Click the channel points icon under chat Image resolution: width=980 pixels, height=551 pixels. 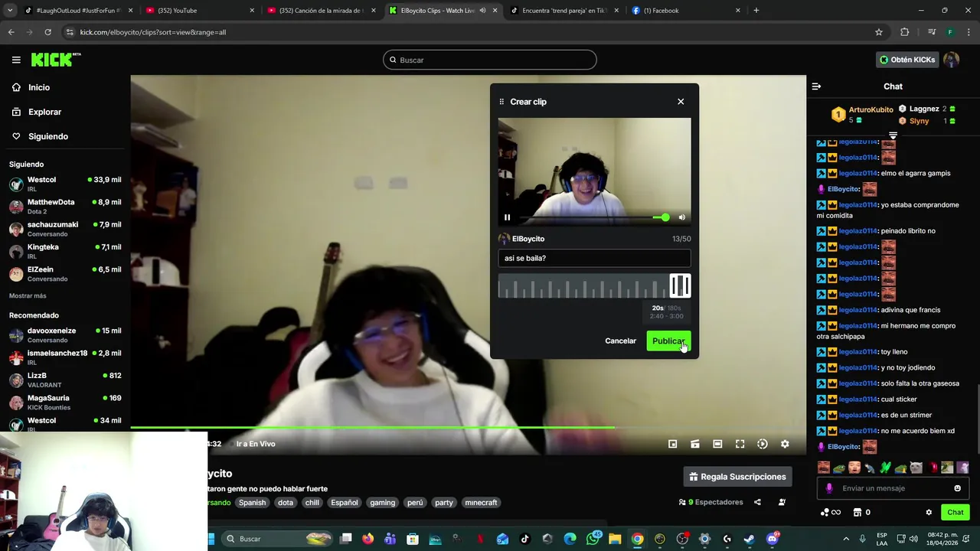coord(830,513)
